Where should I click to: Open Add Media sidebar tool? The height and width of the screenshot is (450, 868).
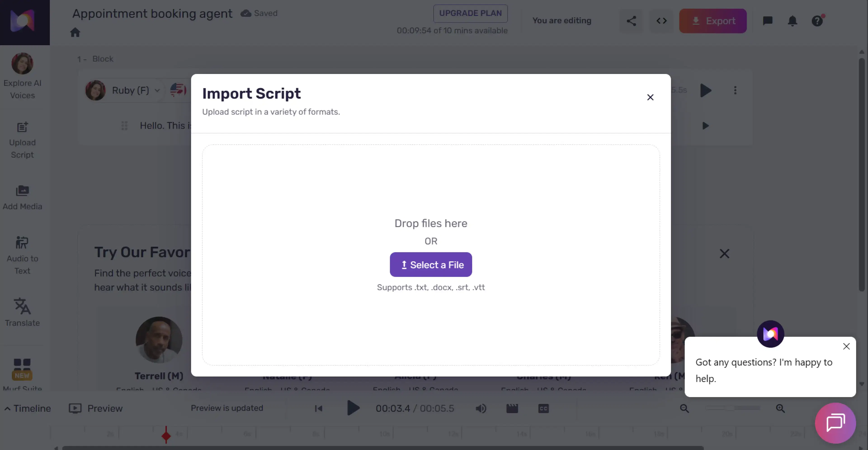22,198
